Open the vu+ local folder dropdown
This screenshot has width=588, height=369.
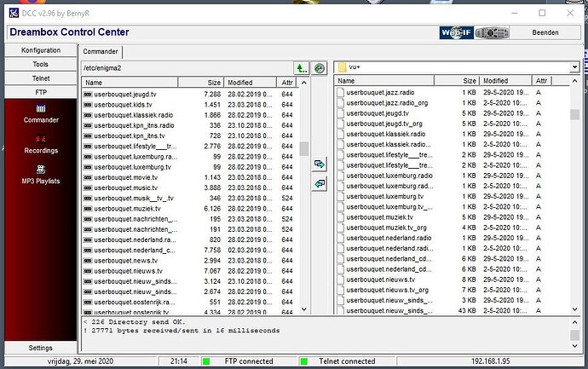(574, 67)
